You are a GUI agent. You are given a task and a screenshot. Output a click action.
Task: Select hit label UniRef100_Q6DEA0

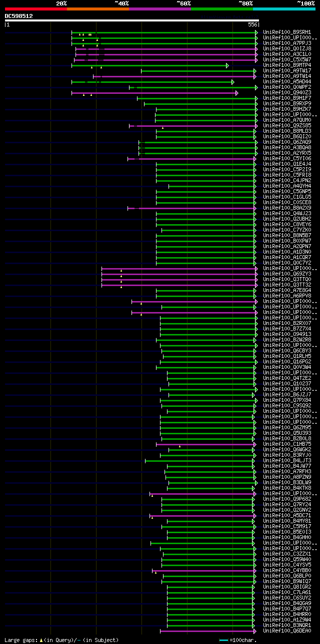287,631
